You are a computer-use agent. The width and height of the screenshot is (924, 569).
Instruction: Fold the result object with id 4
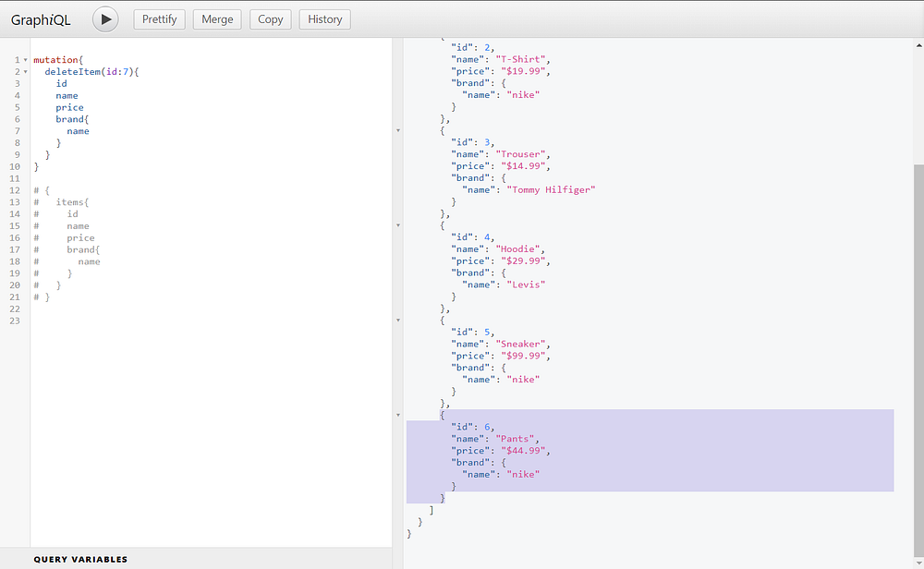[x=398, y=225]
